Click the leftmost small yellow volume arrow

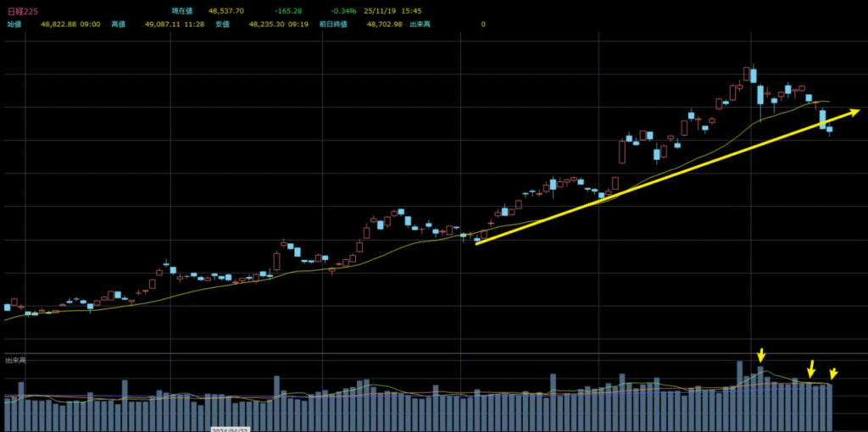761,357
